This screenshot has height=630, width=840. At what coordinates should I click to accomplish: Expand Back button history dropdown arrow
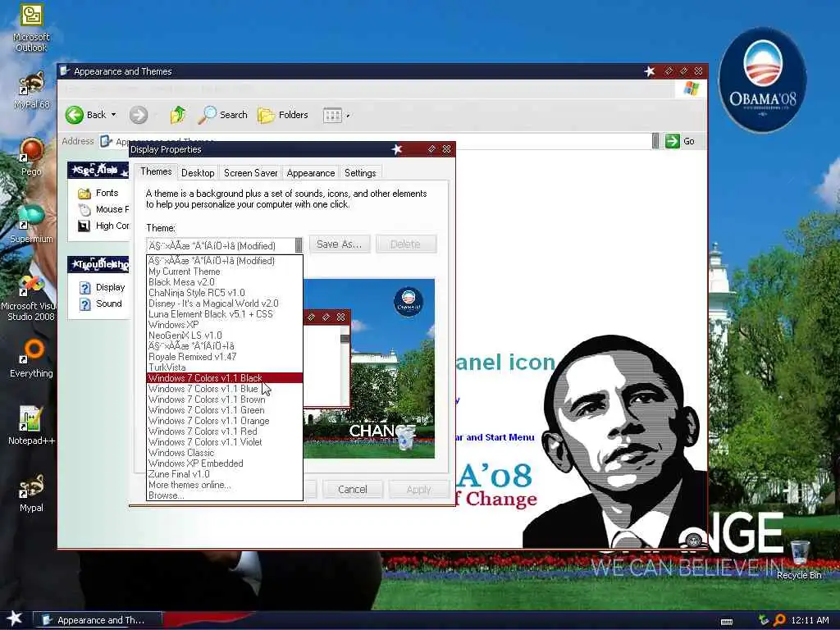point(113,115)
